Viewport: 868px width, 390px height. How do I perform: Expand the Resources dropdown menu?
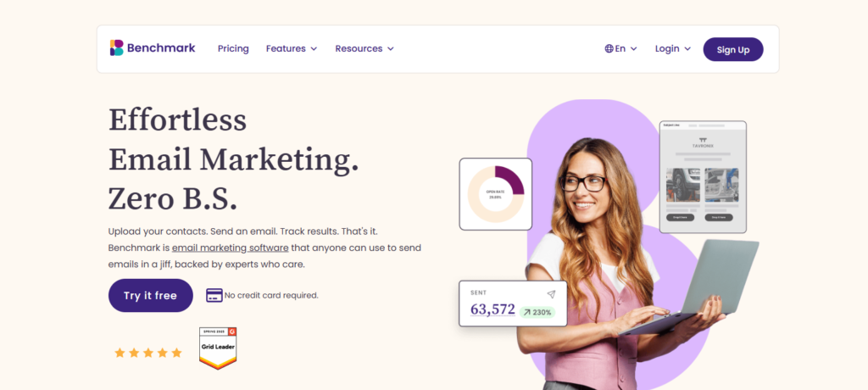point(364,49)
